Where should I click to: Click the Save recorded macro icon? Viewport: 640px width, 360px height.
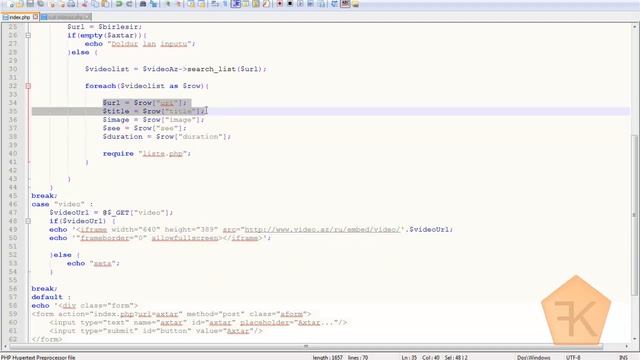coord(322,4)
